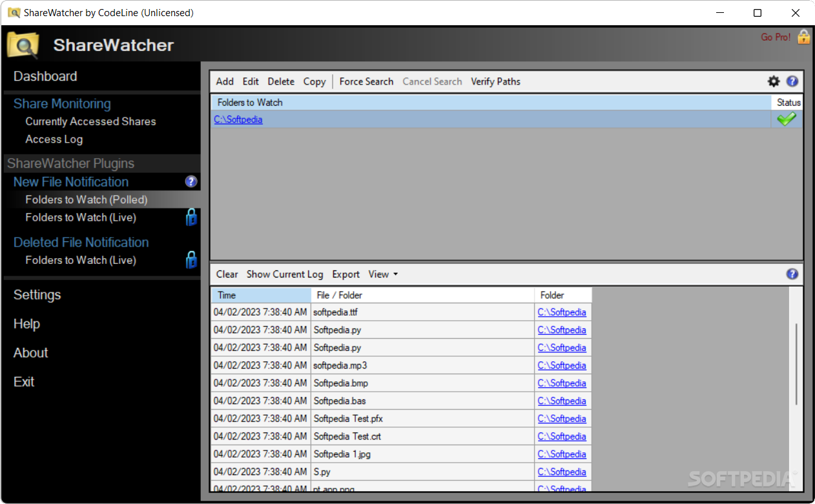
Task: Click the Folder column header
Action: [x=563, y=295]
